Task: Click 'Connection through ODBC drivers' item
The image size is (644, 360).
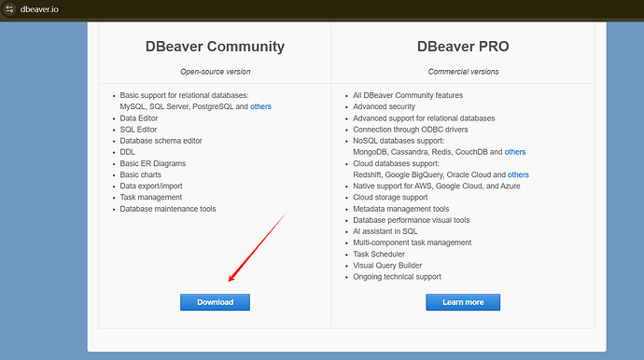Action: pyautogui.click(x=411, y=130)
